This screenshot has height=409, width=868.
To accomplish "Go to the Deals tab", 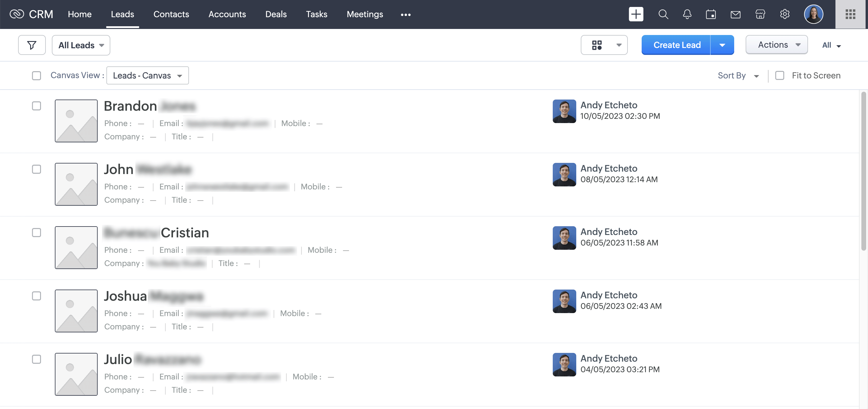I will [x=276, y=14].
